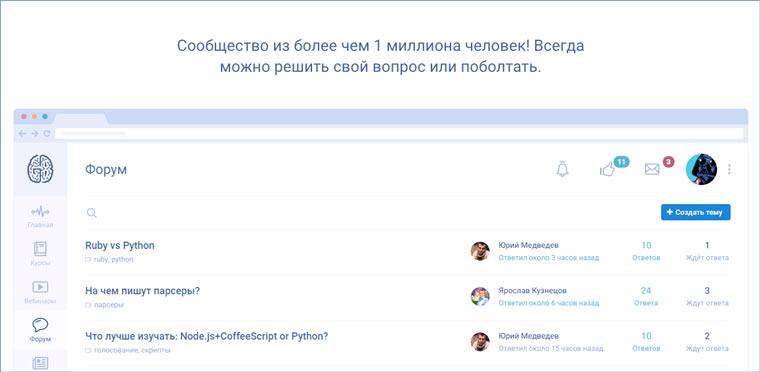Select the Форум sidebar item
Viewport: 760px width, 372px height.
(x=40, y=330)
